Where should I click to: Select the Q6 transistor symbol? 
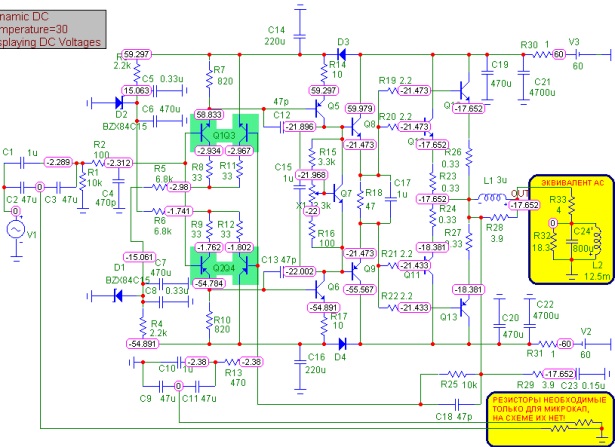coord(321,289)
